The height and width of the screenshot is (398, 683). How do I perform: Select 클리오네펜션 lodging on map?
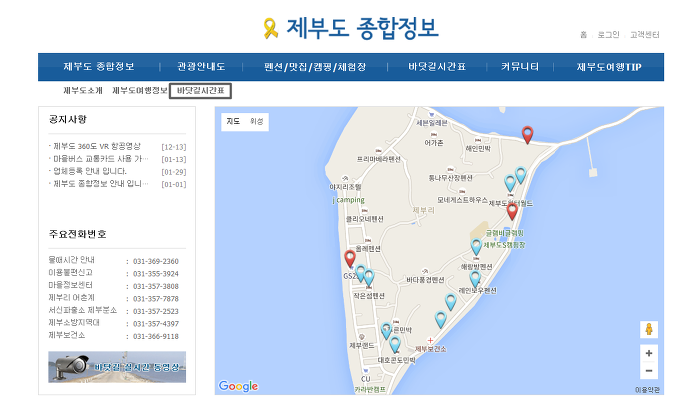365,219
